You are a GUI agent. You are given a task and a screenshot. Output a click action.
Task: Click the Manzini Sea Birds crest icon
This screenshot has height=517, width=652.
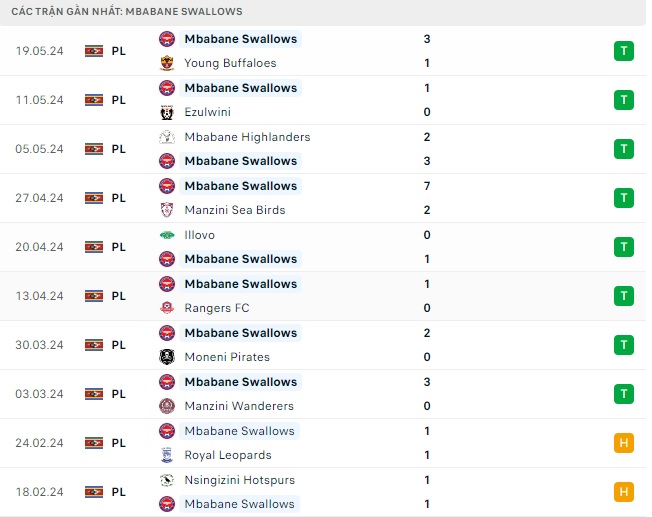167,210
